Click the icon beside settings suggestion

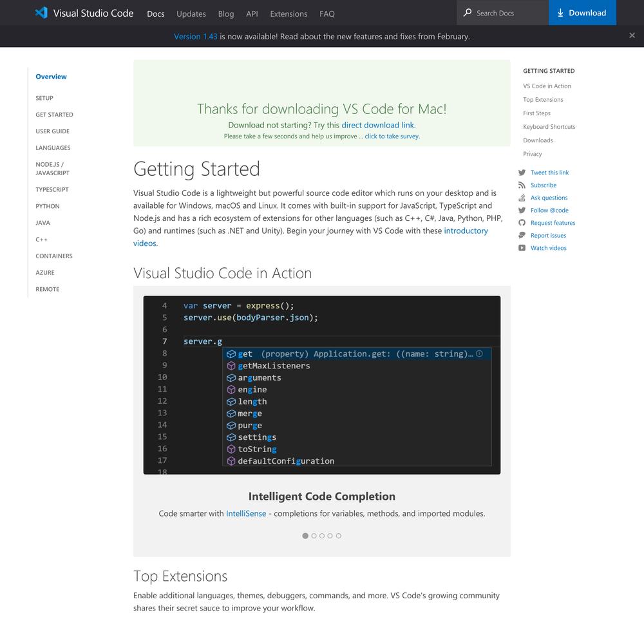(x=231, y=437)
